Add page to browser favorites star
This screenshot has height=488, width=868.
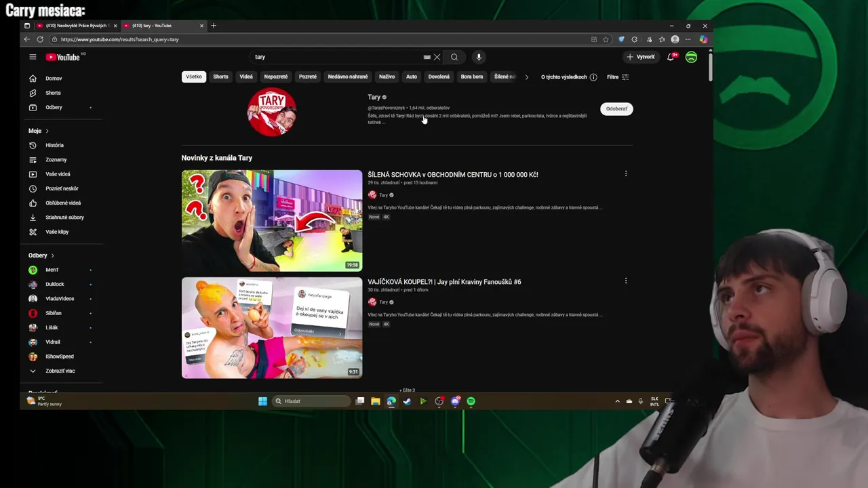point(606,39)
